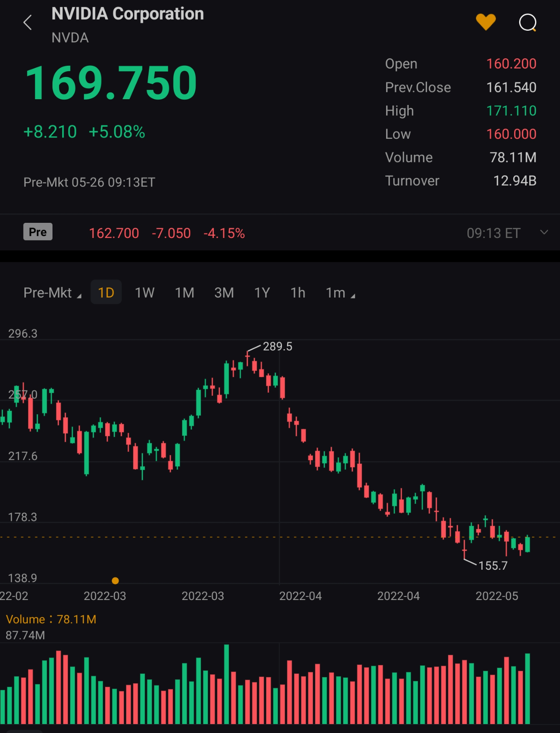Tap the Pre badge label
This screenshot has width=560, height=733.
38,232
